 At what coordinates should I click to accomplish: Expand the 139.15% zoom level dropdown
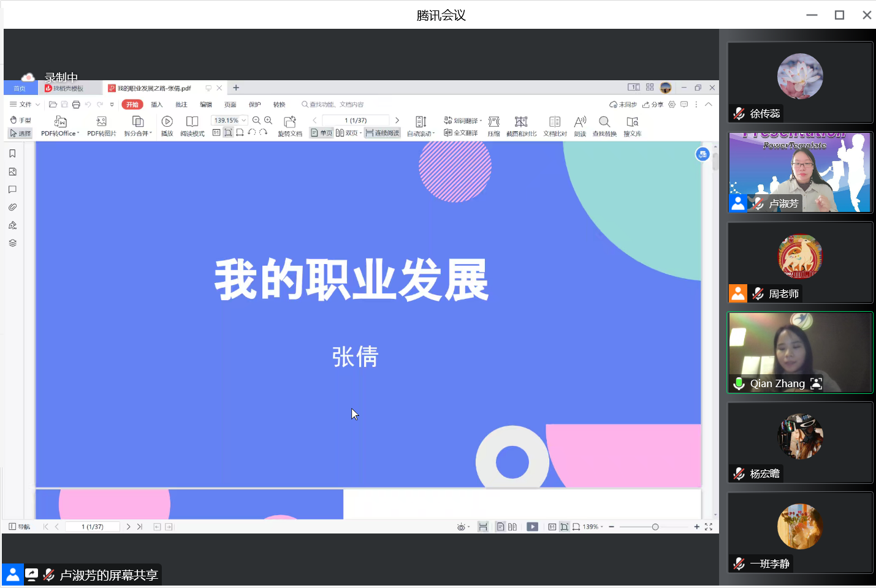(x=244, y=121)
